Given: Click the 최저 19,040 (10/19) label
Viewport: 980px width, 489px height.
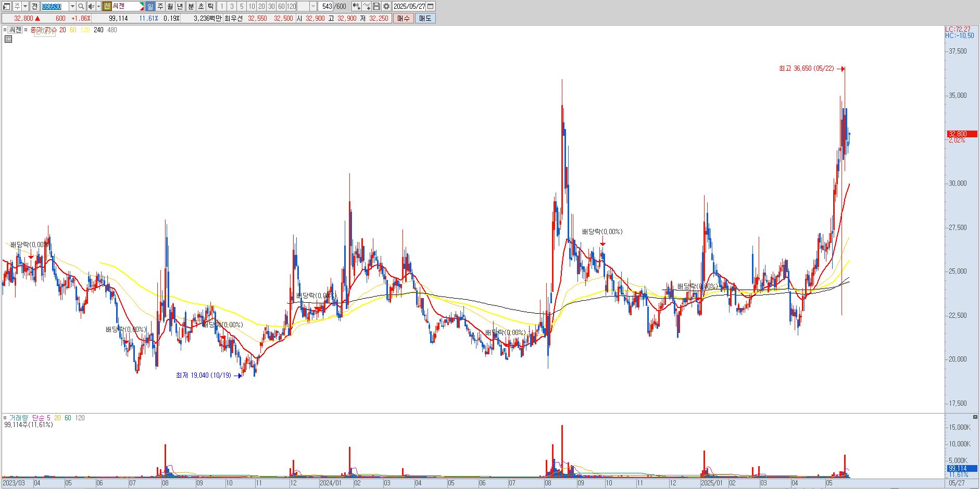Looking at the screenshot, I should 203,375.
